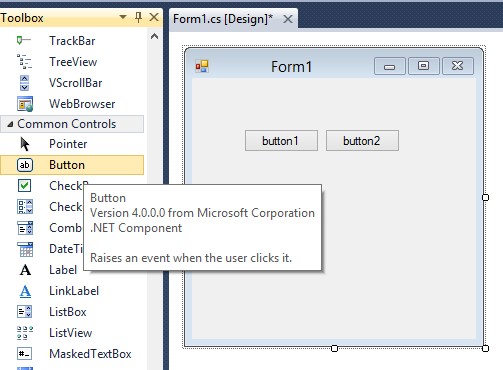The image size is (503, 370).
Task: Click the form's right-edge resize handle
Action: [485, 197]
